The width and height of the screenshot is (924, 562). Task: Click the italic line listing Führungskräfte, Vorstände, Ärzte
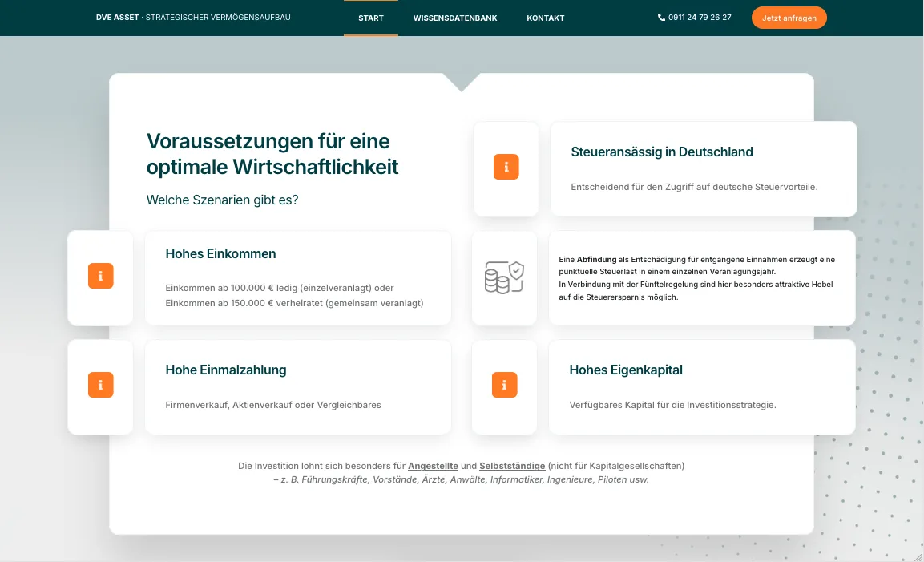(x=461, y=480)
